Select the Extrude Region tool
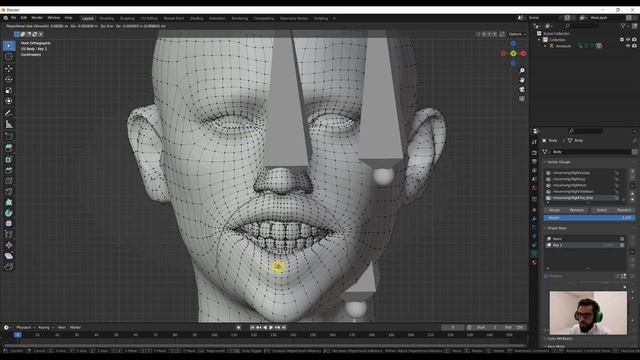Screen dimensions: 640x360 9,148
